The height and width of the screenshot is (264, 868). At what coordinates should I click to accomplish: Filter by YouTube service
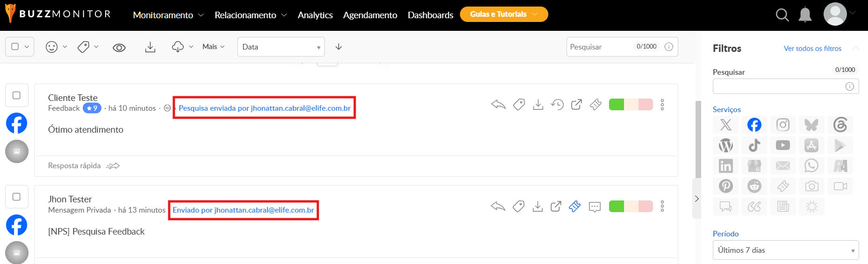pos(783,145)
